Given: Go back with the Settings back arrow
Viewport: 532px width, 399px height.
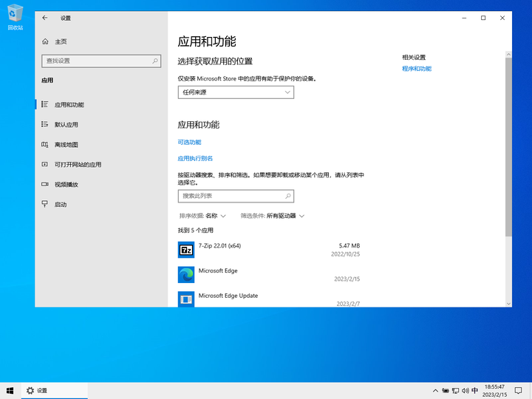Looking at the screenshot, I should (x=45, y=18).
